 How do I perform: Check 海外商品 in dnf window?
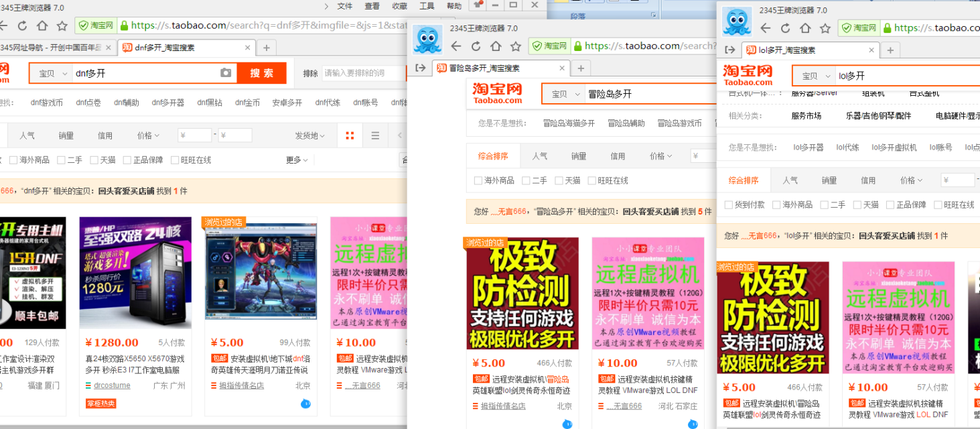click(x=13, y=160)
